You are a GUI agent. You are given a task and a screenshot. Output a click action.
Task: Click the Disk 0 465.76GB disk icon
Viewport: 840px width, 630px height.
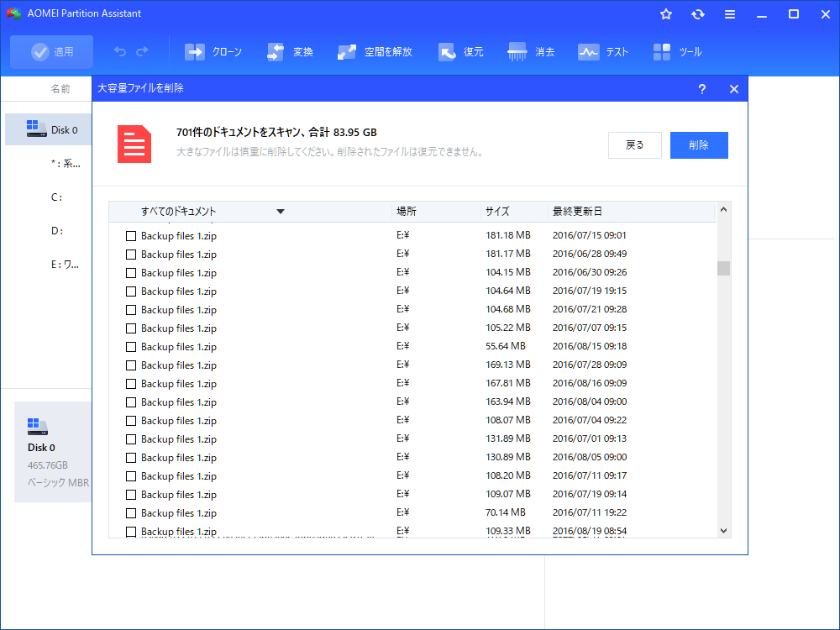(38, 427)
